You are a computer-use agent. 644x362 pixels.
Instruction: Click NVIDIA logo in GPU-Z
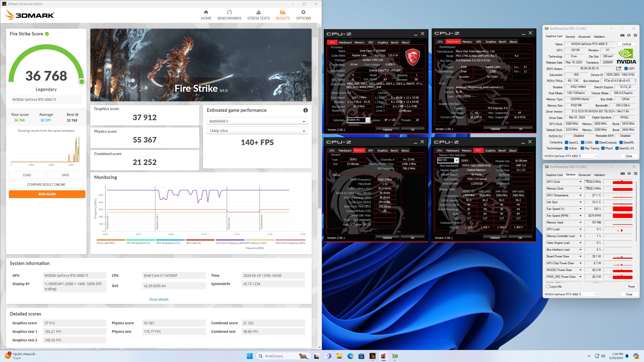point(626,57)
